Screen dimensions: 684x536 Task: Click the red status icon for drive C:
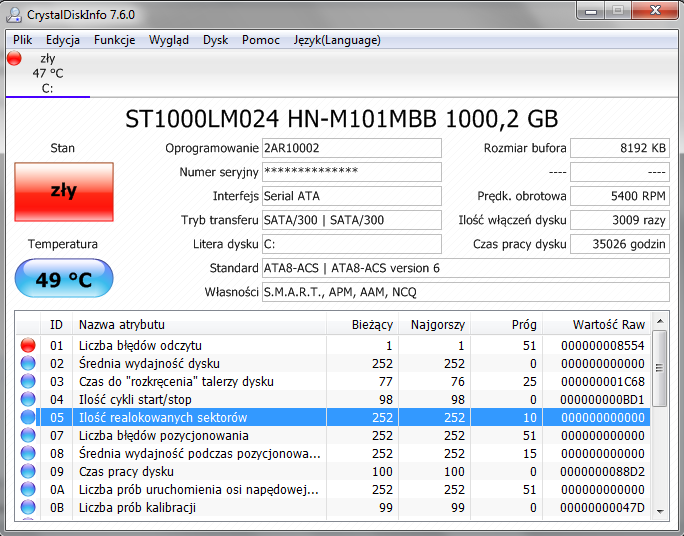14,58
